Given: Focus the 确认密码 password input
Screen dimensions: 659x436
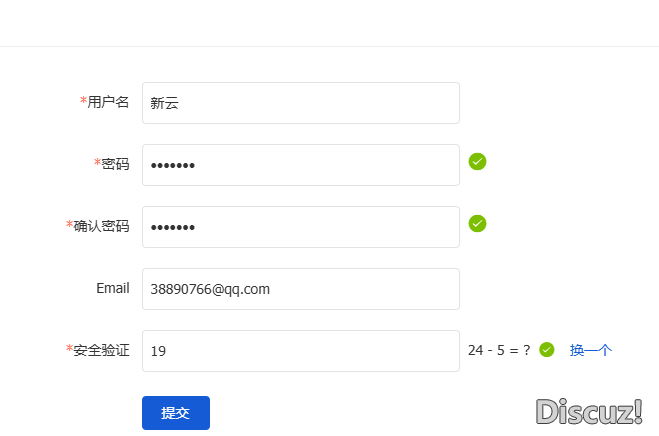Looking at the screenshot, I should point(301,227).
